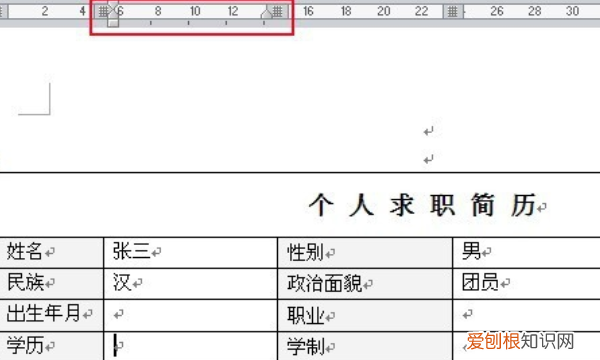Click the 团员 table cell
600x360 pixels.
[x=527, y=283]
